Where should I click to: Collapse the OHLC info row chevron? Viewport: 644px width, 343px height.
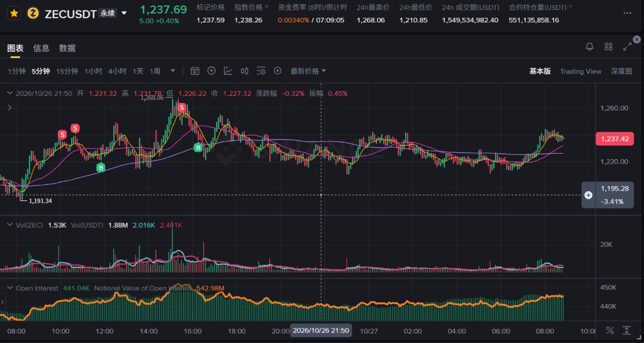point(9,93)
